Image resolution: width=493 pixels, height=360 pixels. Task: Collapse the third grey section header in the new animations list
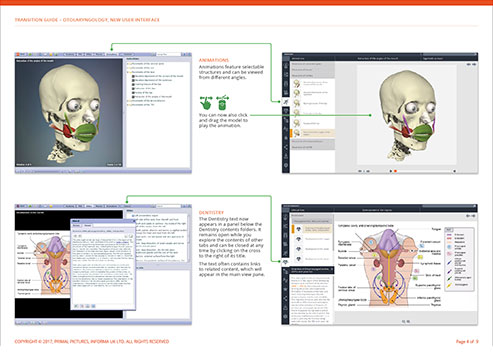313,76
